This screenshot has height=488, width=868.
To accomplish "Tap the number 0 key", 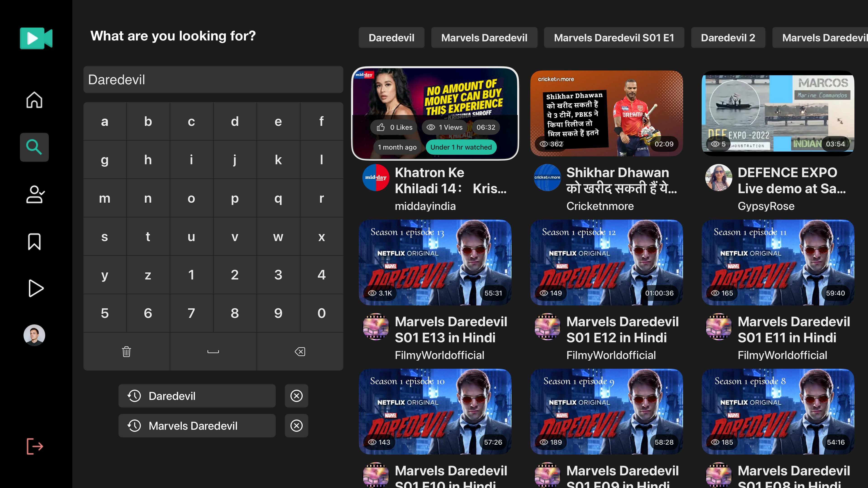I will pyautogui.click(x=322, y=313).
